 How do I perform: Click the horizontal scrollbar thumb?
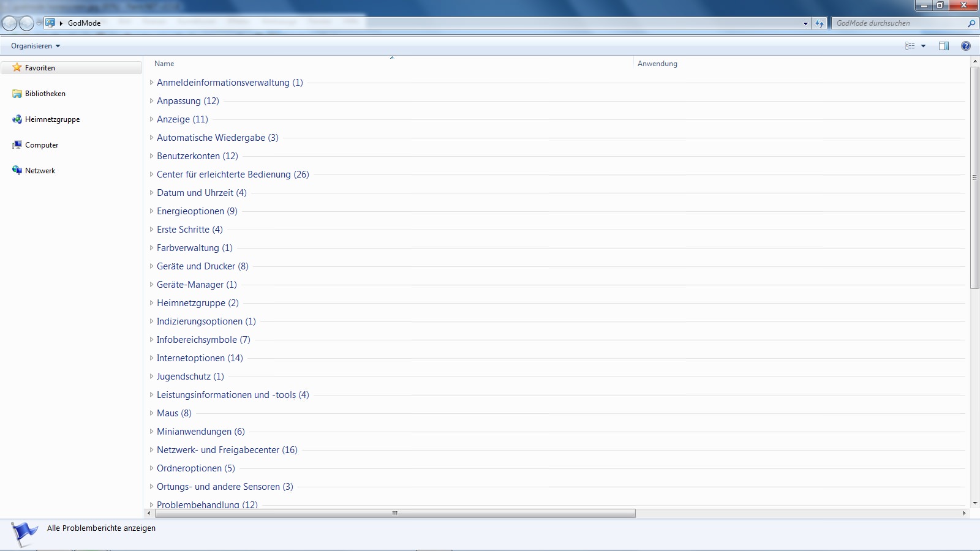pos(395,513)
